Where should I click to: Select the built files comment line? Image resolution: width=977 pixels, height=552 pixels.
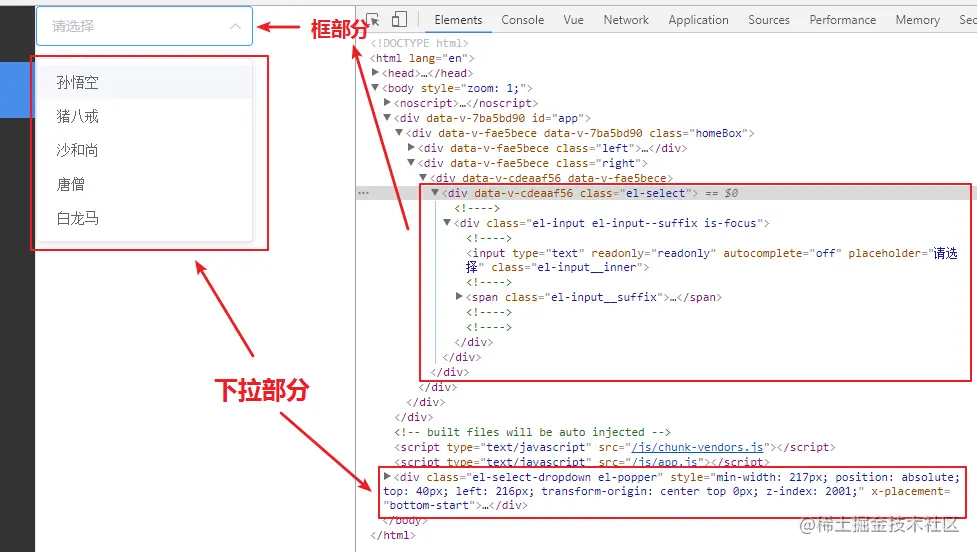(532, 432)
